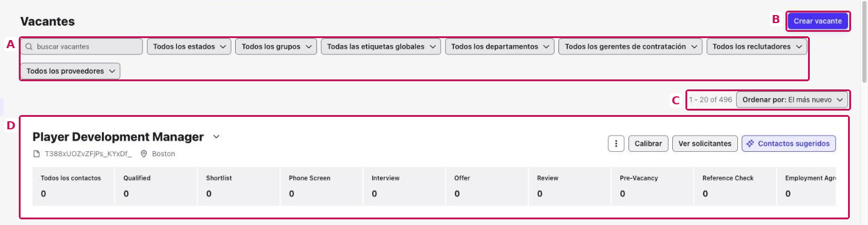Viewport: 868px width, 225px height.
Task: Select the Interview stage
Action: [x=404, y=186]
